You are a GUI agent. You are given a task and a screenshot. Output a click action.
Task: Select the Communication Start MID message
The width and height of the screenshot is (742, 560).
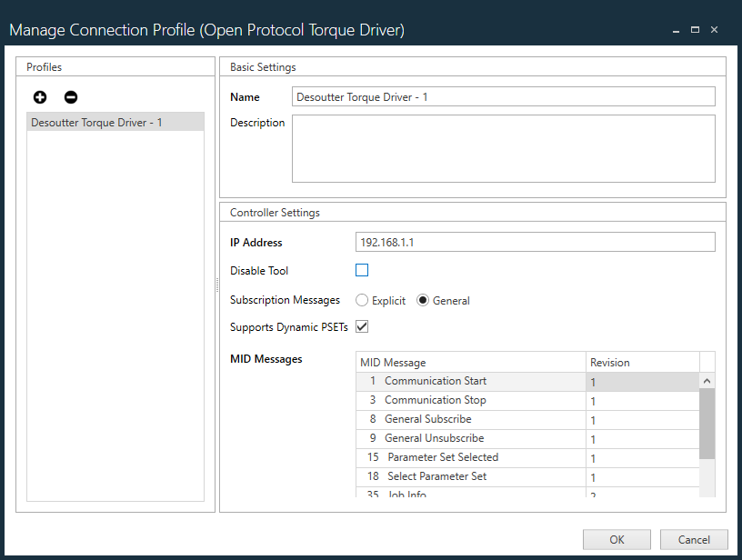[x=455, y=381]
